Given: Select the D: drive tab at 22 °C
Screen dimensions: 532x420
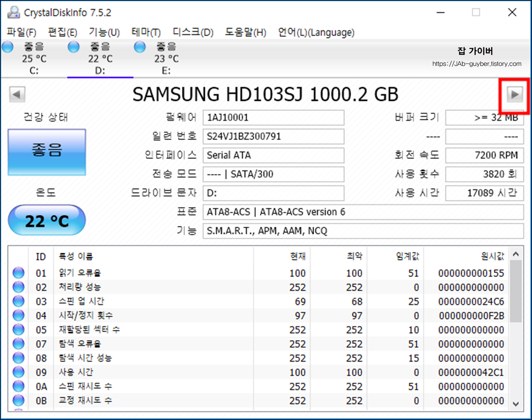Looking at the screenshot, I should [x=100, y=58].
